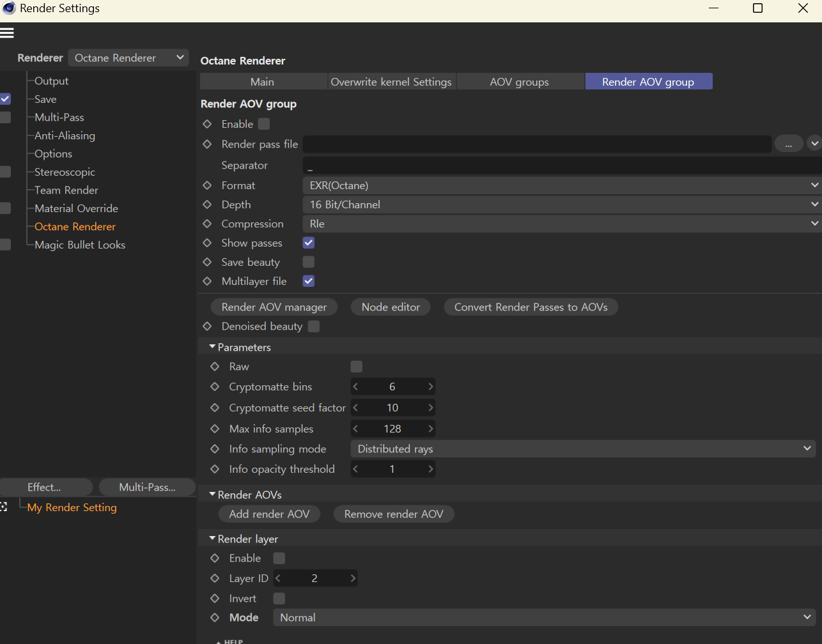Click keyframe diamond beside Layer ID

215,578
